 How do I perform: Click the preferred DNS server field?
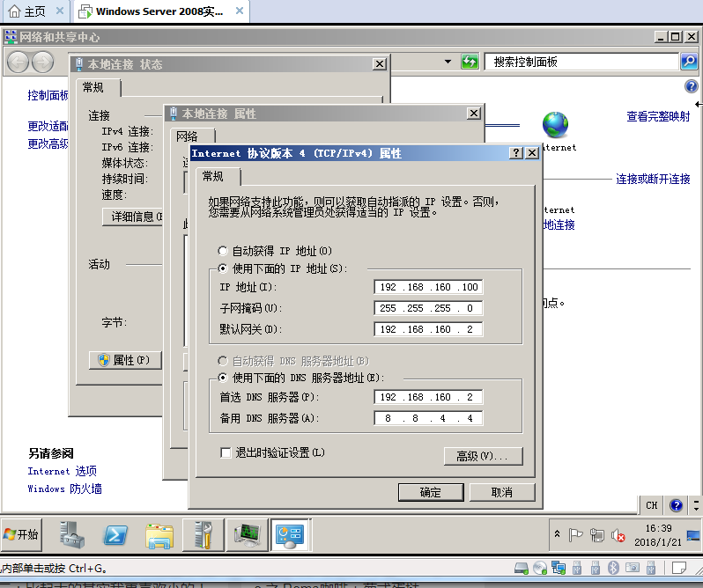click(x=428, y=397)
